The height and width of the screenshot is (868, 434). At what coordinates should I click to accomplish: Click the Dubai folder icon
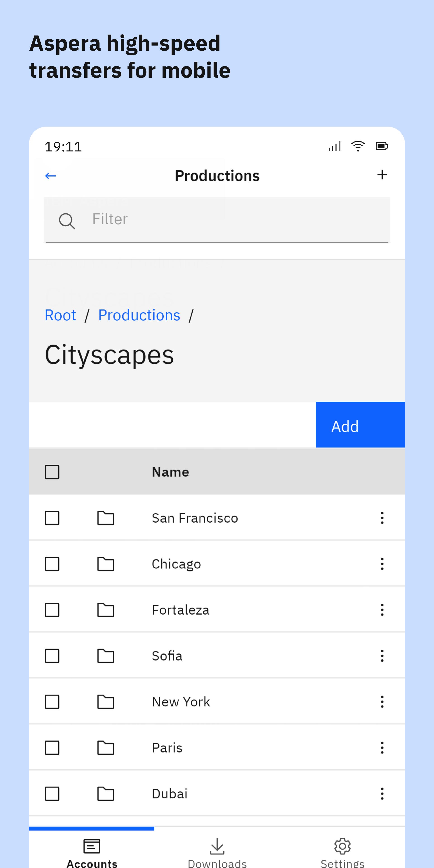[106, 794]
